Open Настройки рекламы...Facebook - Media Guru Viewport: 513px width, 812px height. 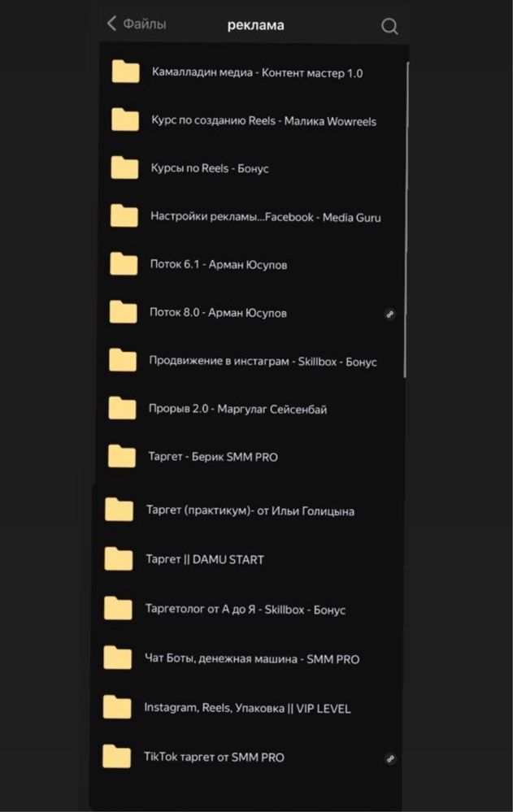point(265,217)
